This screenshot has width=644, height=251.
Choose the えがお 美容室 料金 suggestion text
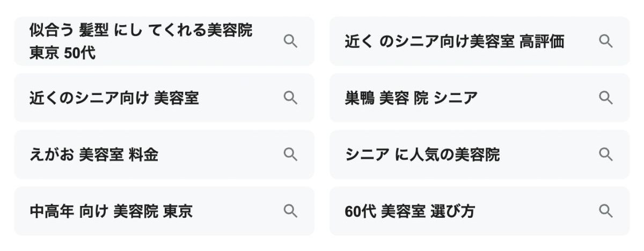[x=94, y=155]
